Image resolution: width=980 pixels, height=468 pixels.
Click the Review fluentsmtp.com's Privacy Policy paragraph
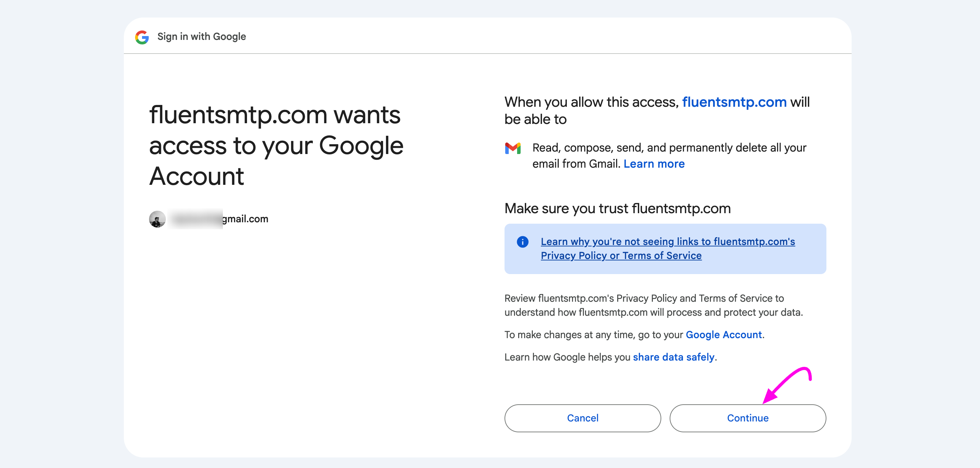pos(654,305)
